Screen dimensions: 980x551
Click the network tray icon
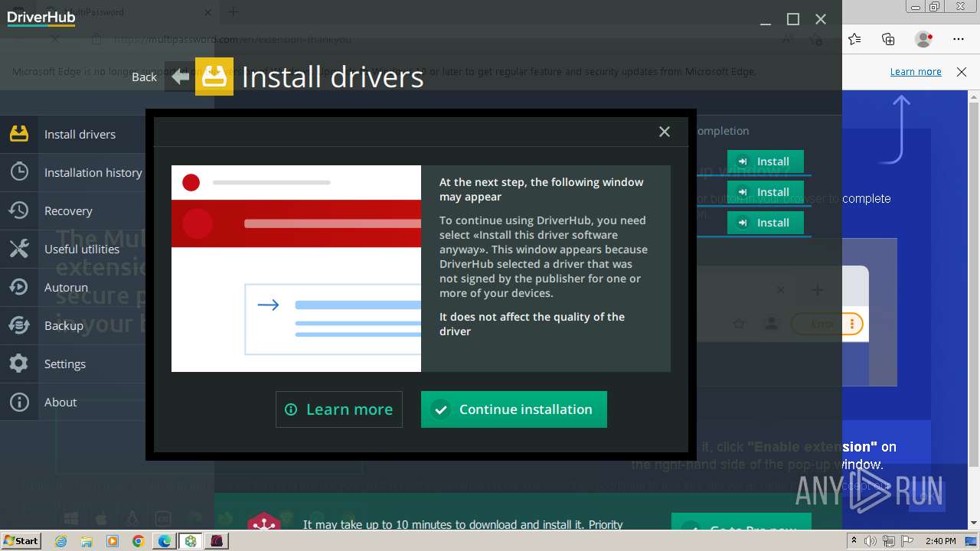889,541
